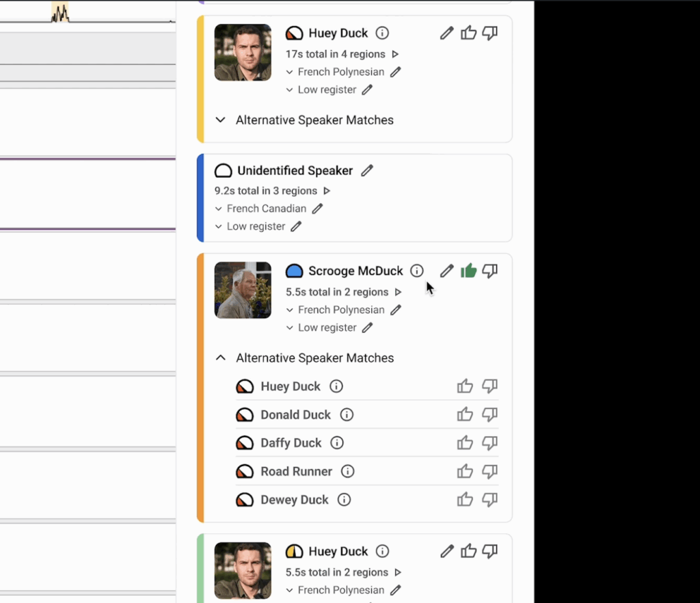The width and height of the screenshot is (700, 603).
Task: Collapse Scrooge McDuck's Alternative Speaker Matches
Action: click(x=220, y=358)
